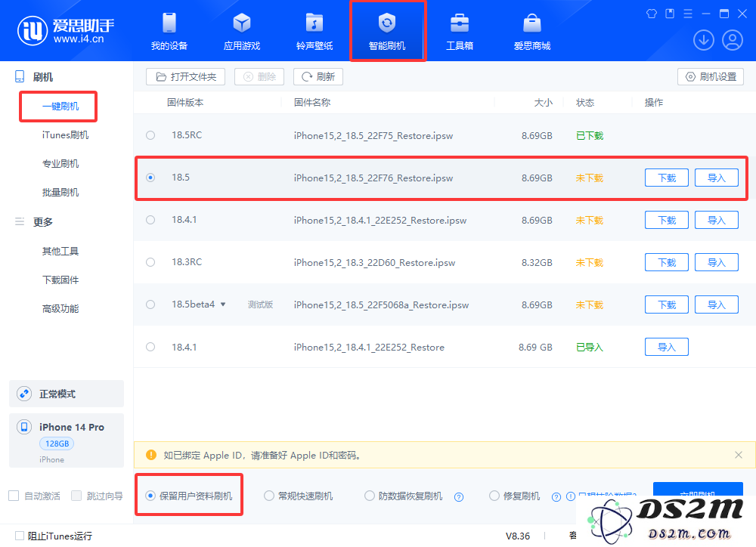756x547 pixels.
Task: Click 下载 for 18.4.1 22E252_Restore.ipsw
Action: (x=667, y=221)
